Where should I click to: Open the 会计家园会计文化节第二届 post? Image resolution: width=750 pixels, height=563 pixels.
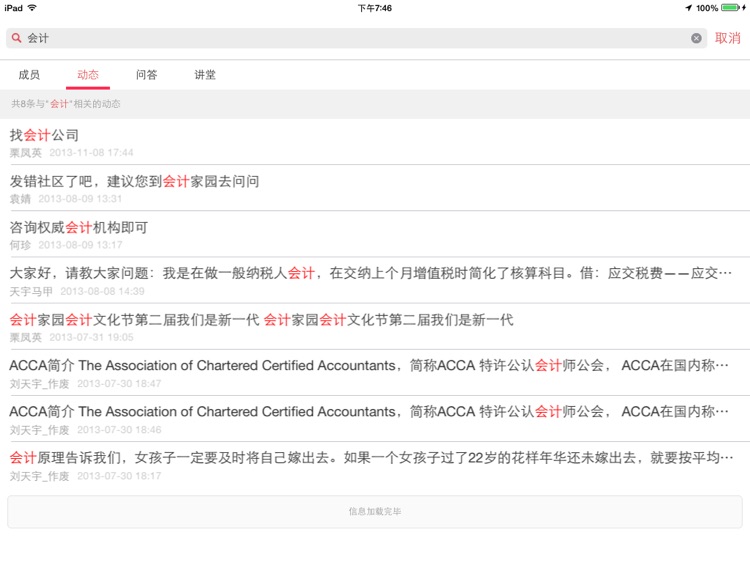coord(375,327)
